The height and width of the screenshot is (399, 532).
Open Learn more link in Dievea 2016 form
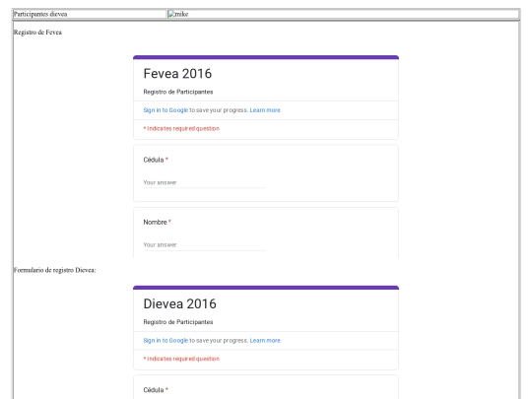[x=265, y=340]
